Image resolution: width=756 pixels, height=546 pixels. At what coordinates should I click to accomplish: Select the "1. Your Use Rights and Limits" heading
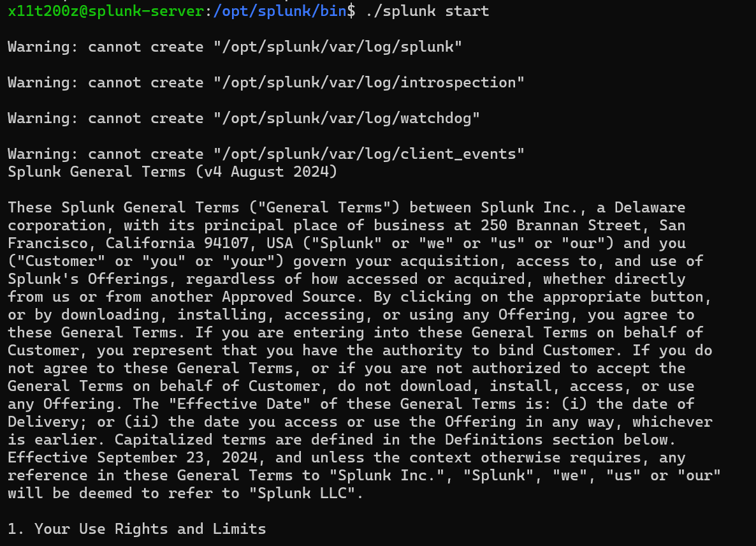tap(137, 529)
